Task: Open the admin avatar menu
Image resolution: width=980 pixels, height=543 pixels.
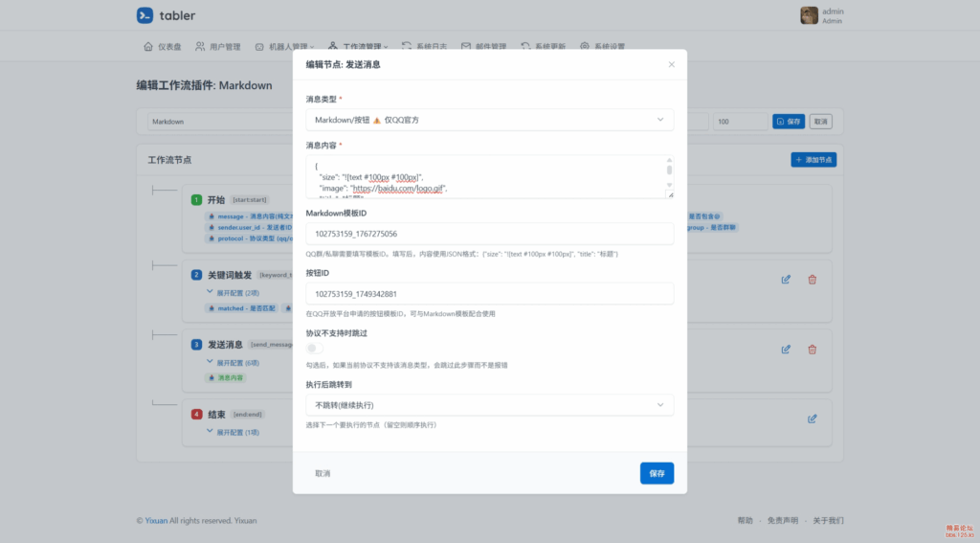Action: tap(822, 15)
